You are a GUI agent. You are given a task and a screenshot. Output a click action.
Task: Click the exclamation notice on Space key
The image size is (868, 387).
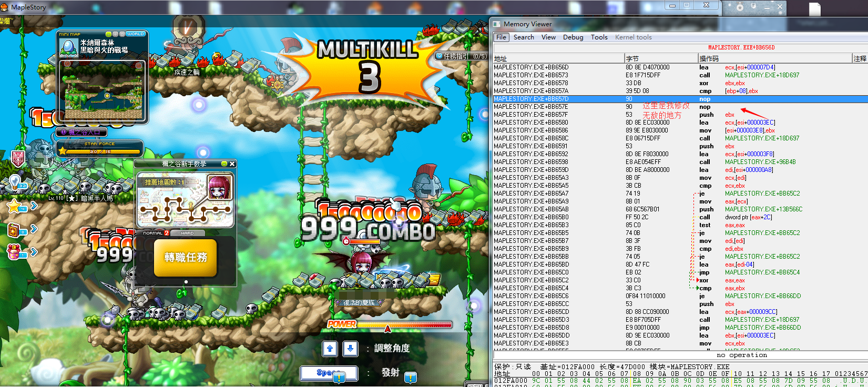point(339,377)
